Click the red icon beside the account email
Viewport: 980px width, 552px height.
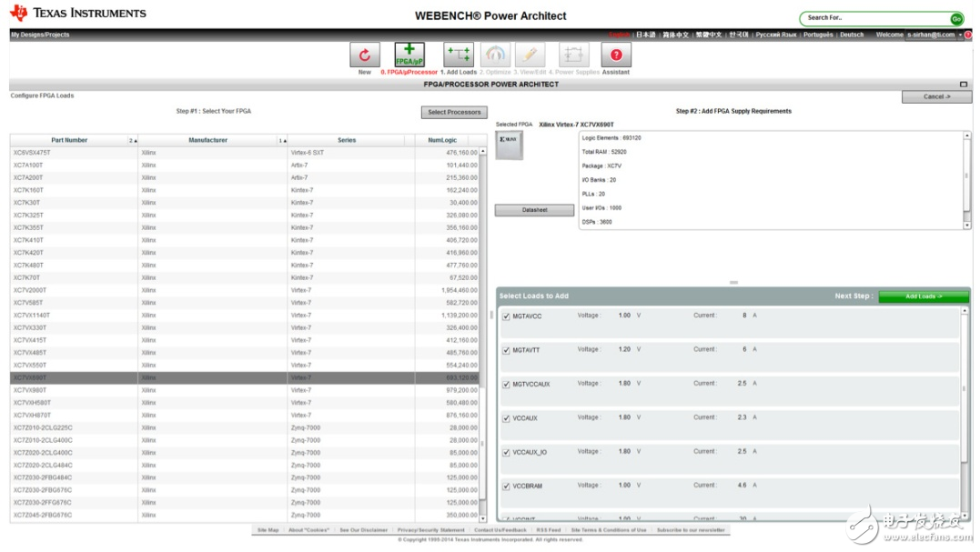coord(968,35)
